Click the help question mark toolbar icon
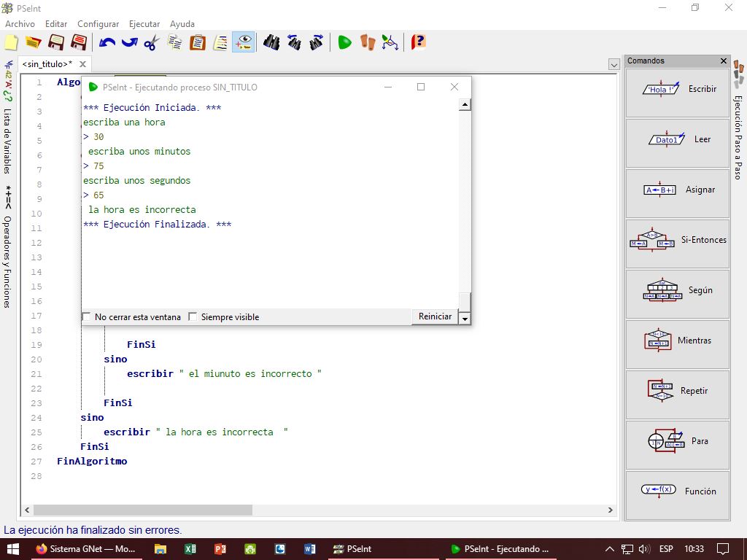747x560 pixels. (418, 42)
